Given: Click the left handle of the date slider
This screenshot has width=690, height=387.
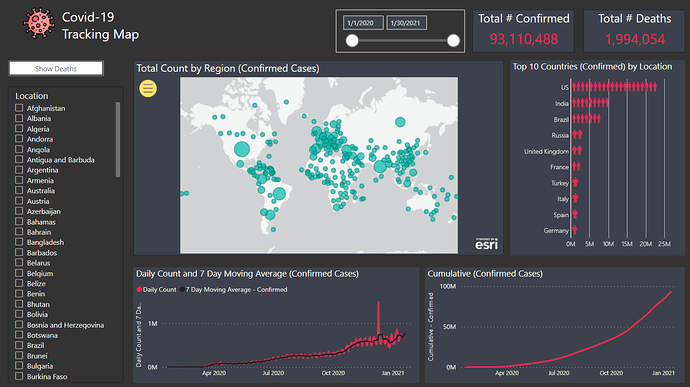Looking at the screenshot, I should point(352,41).
